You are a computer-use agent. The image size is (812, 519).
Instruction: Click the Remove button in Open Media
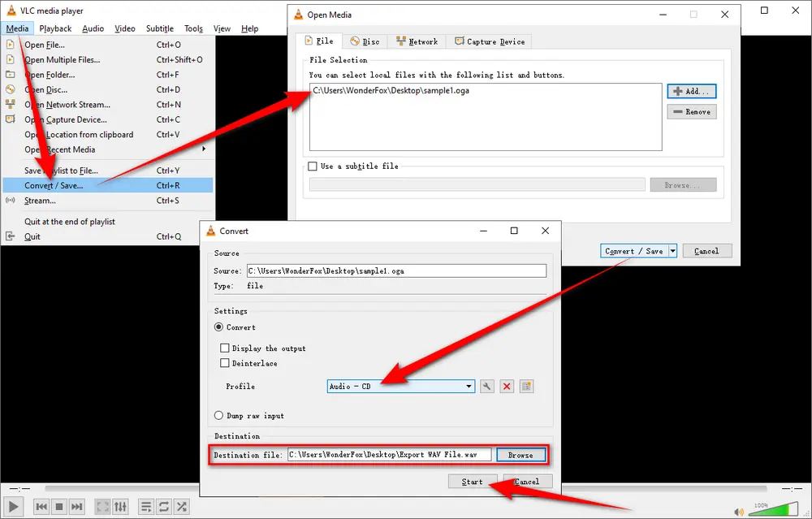tap(692, 112)
